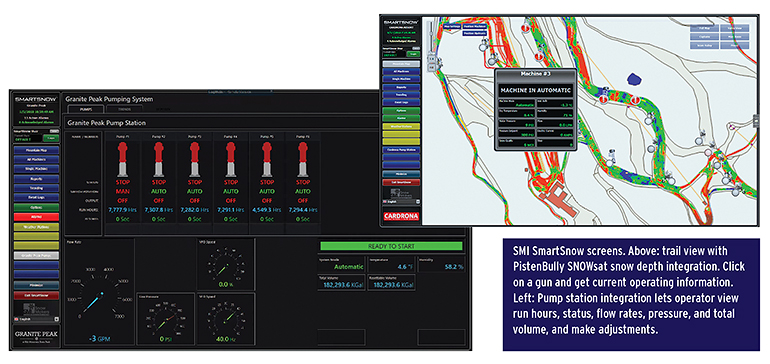This screenshot has height=364, width=770.
Task: Click the Pump P1 red pump icon
Action: click(x=122, y=159)
